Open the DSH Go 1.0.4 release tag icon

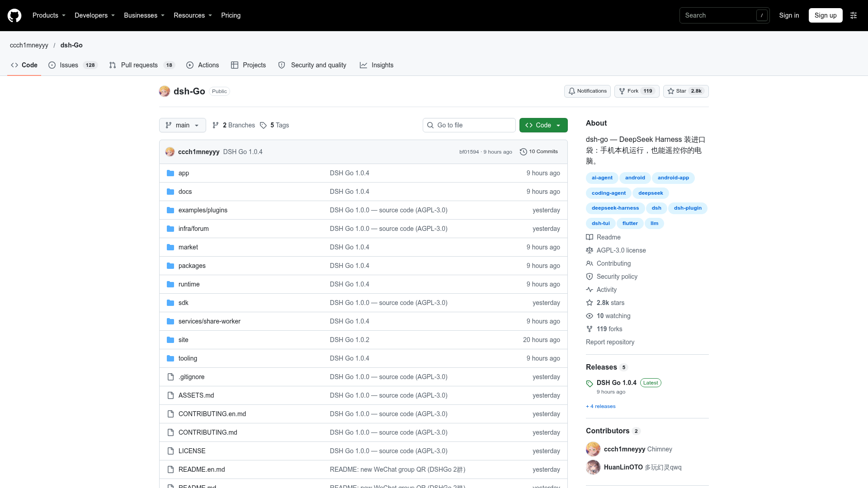590,384
